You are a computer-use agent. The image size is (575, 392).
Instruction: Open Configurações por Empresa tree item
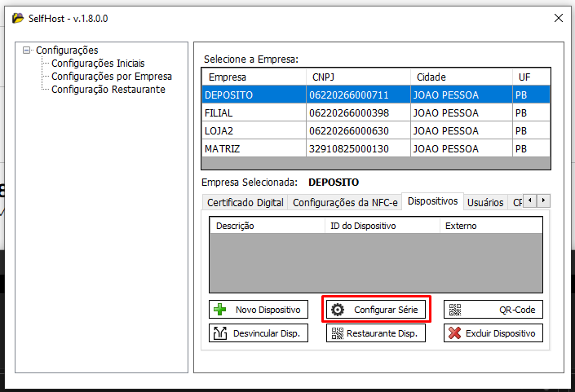[112, 77]
